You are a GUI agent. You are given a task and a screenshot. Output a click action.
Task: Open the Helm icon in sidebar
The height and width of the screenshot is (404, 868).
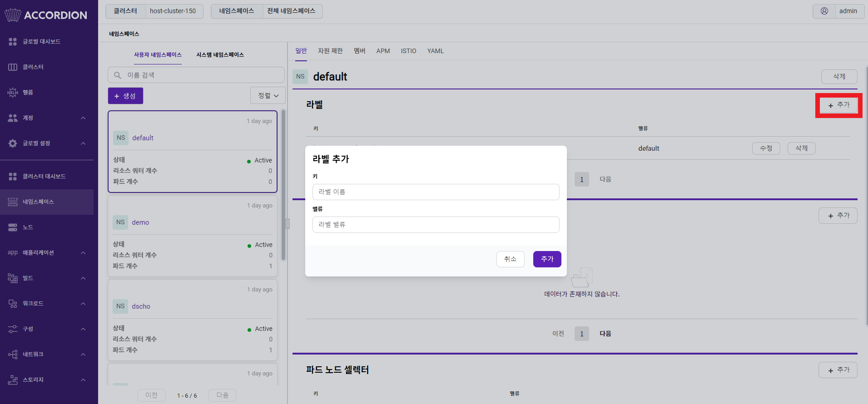[13, 93]
